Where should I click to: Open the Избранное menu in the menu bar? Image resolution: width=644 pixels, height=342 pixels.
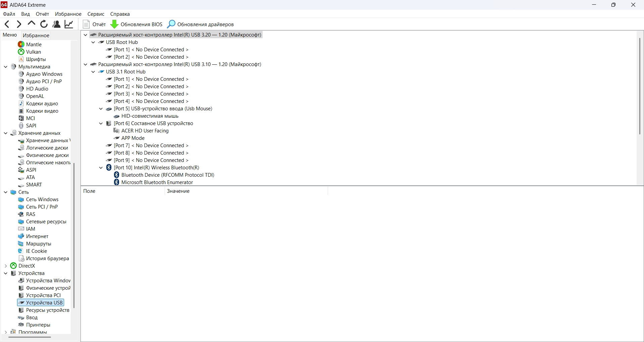(68, 14)
